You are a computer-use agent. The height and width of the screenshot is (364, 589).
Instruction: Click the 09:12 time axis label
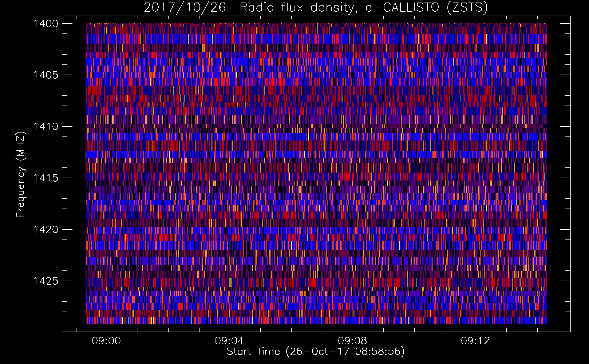click(x=475, y=341)
